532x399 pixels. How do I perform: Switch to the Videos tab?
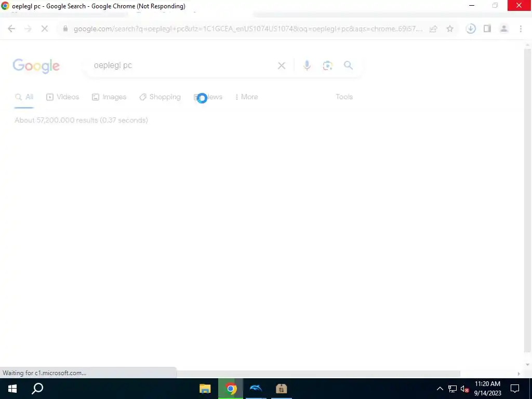(x=62, y=97)
